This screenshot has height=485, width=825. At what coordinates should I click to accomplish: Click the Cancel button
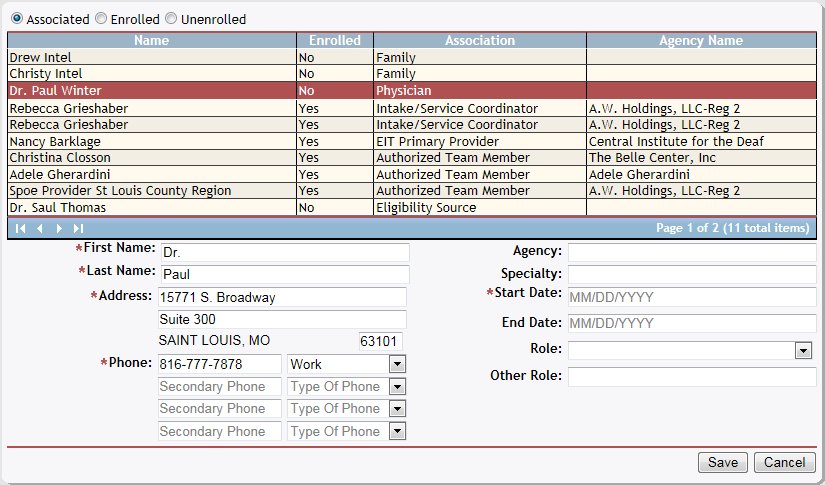[x=785, y=462]
